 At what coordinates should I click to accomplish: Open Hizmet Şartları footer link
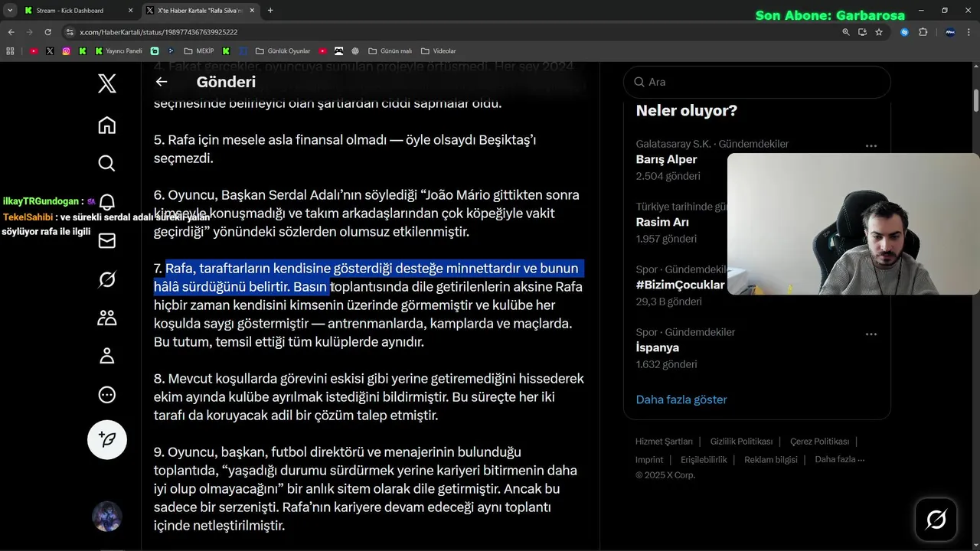tap(664, 442)
